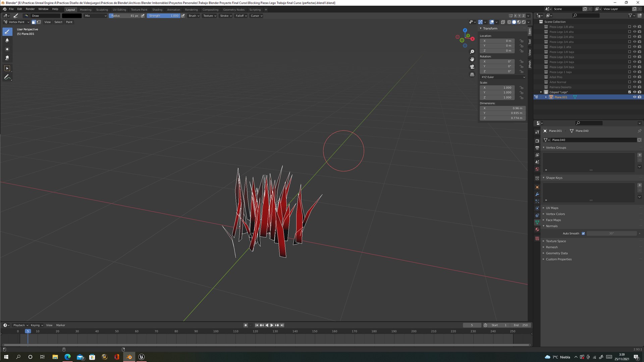
Task: Open the Mix blend mode dropdown
Action: click(x=95, y=16)
